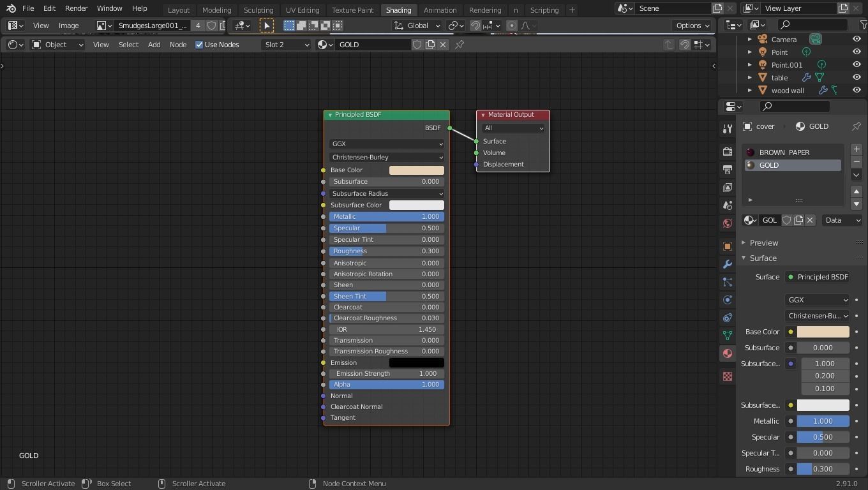Add a new workspace tab

[x=572, y=10]
